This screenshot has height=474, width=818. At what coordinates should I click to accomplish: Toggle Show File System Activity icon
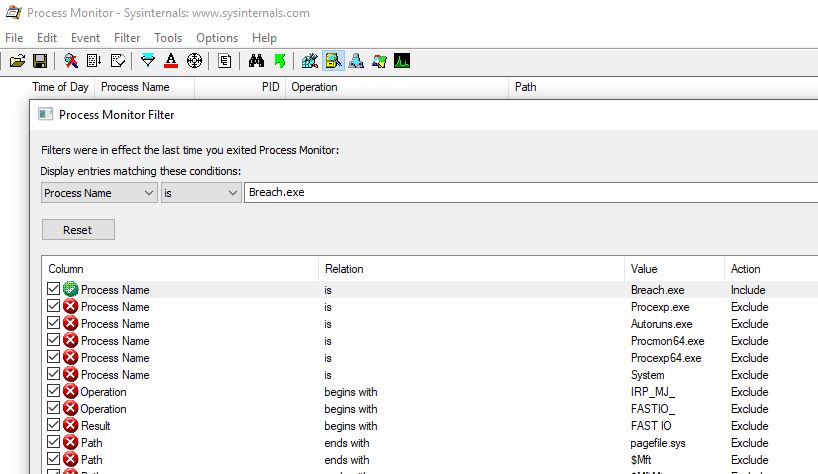click(x=333, y=61)
